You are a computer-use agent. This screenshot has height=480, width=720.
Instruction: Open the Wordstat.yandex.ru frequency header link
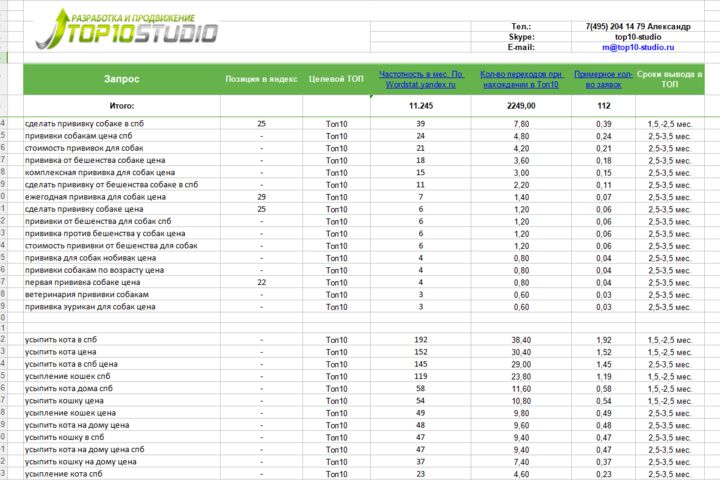[x=421, y=79]
